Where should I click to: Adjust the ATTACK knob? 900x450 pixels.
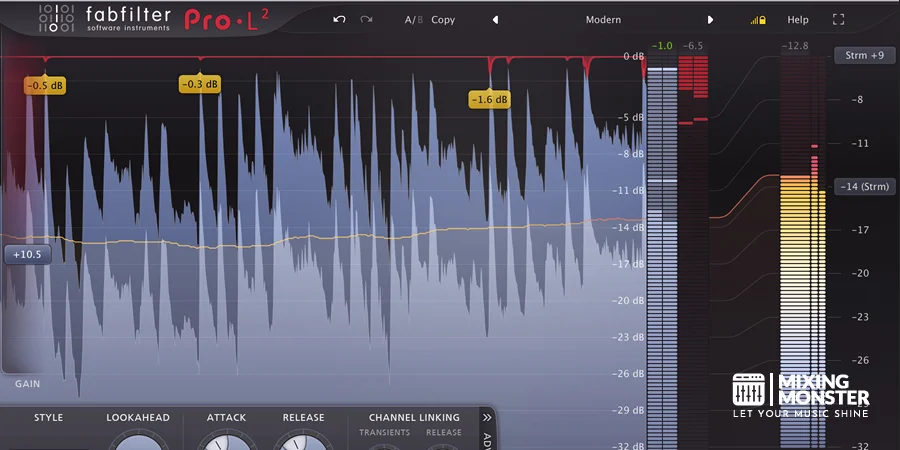[227, 440]
